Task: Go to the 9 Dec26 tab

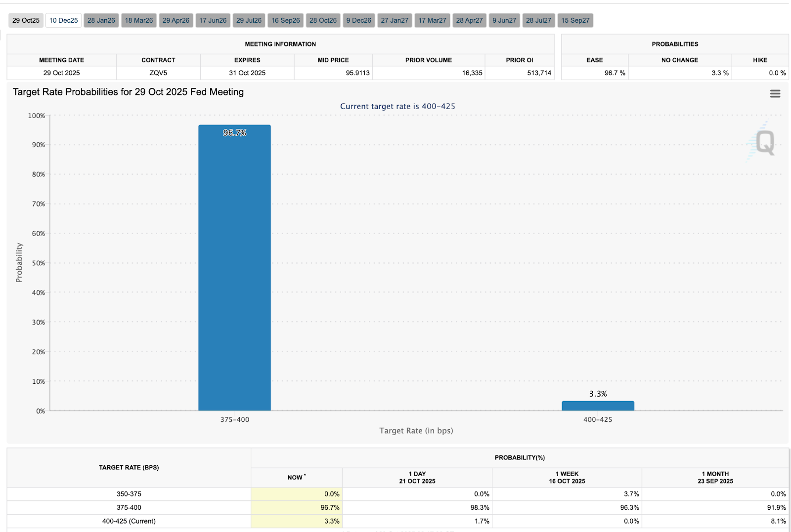Action: click(358, 20)
